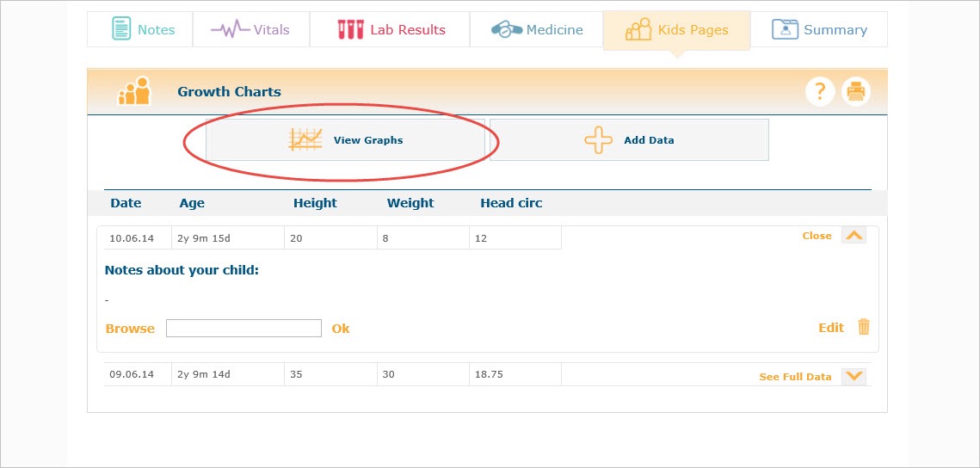Open the Notes tab
The width and height of the screenshot is (980, 468).
[140, 29]
